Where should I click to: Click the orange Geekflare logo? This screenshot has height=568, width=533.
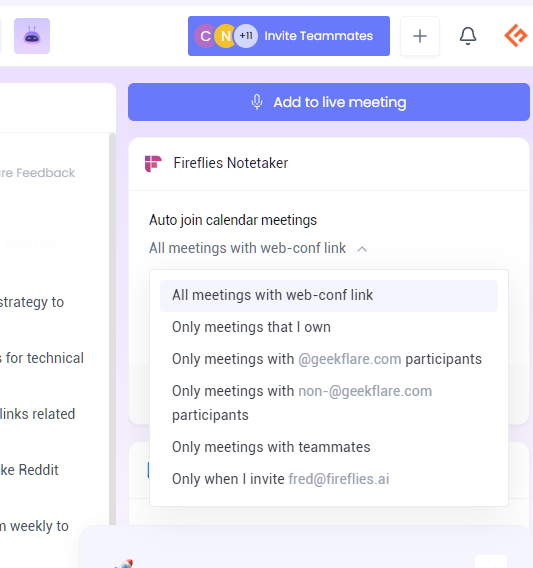[516, 36]
